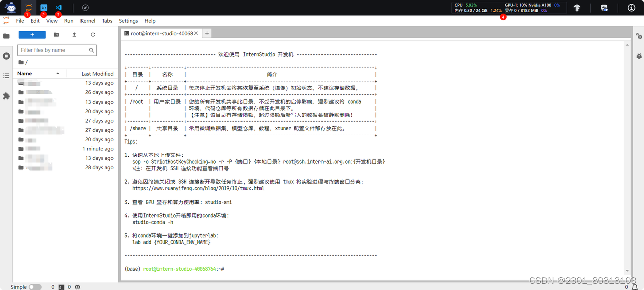
Task: Click the kernel status icon in status bar
Action: tap(77, 287)
